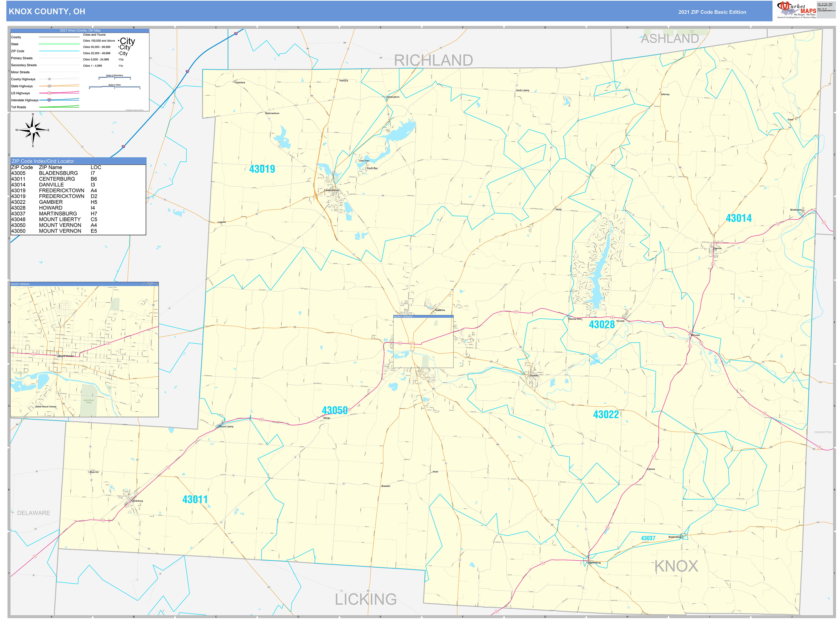Select the 43022 GAMBIER index row
The width and height of the screenshot is (840, 619).
pos(78,202)
